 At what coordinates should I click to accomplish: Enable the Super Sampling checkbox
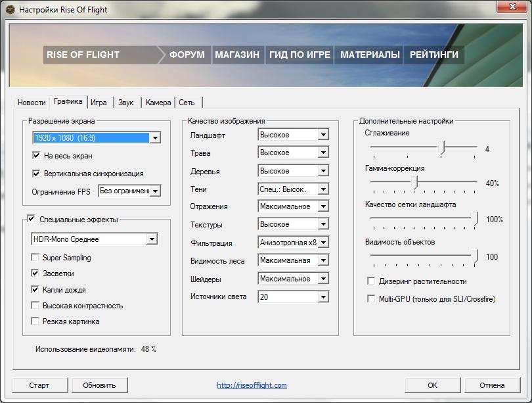pyautogui.click(x=35, y=257)
